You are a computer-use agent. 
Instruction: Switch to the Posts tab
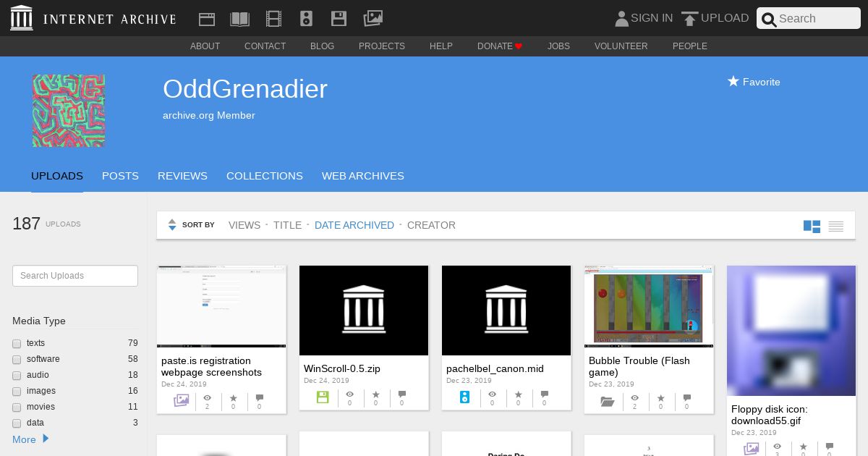120,176
